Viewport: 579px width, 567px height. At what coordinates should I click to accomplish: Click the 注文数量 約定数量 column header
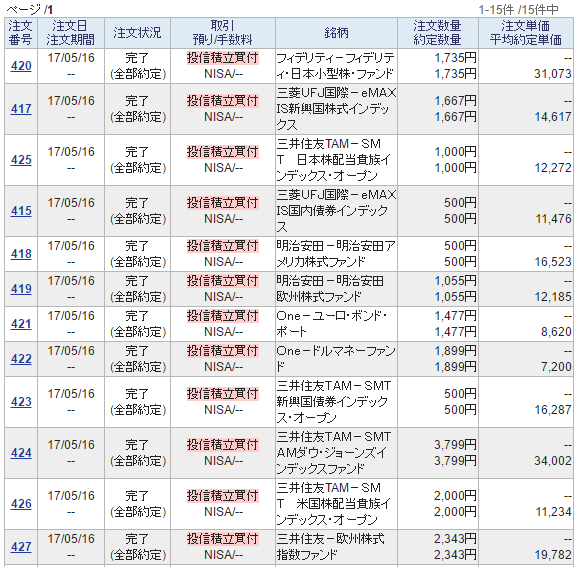438,33
